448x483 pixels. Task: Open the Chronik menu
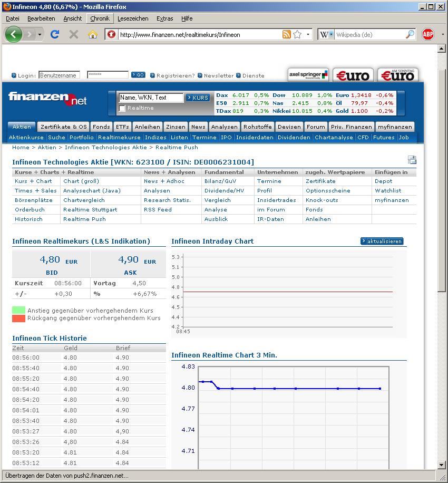[100, 18]
